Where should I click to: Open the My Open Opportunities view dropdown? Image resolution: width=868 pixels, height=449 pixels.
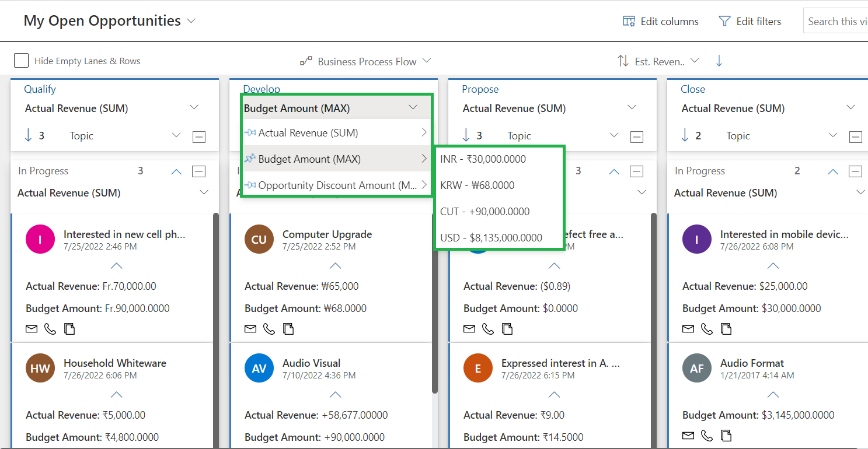point(191,21)
